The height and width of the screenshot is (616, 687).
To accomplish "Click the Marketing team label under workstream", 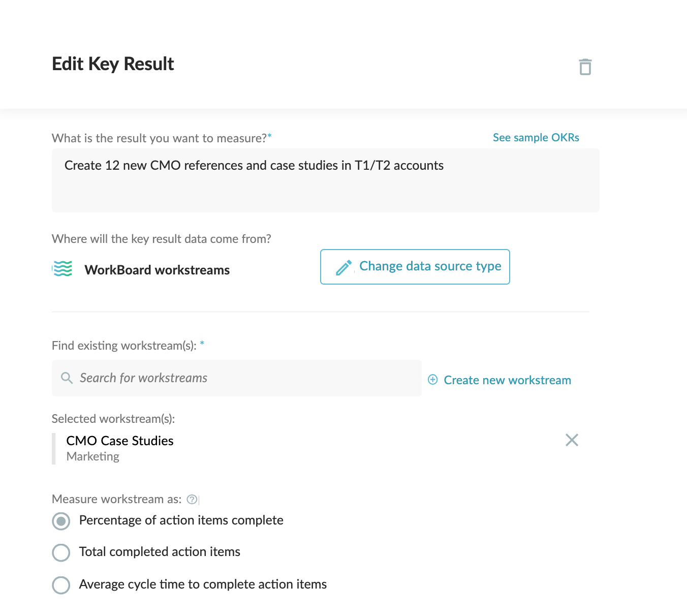I will pyautogui.click(x=93, y=456).
